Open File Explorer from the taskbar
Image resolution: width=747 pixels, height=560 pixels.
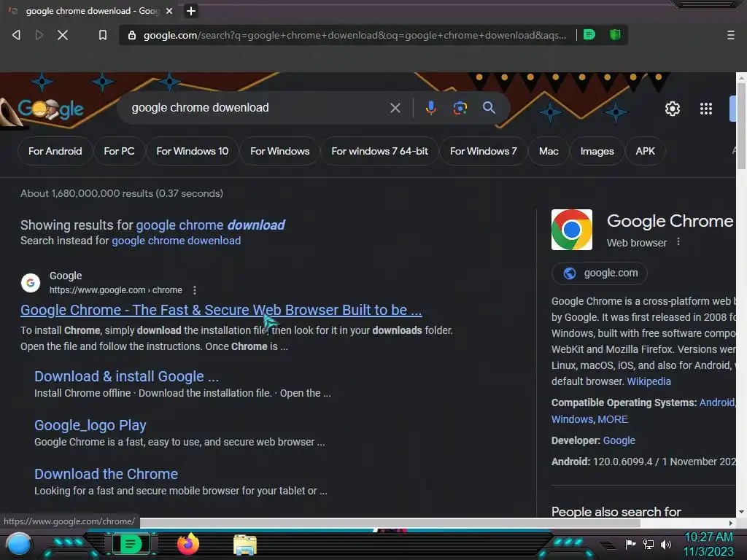point(245,545)
